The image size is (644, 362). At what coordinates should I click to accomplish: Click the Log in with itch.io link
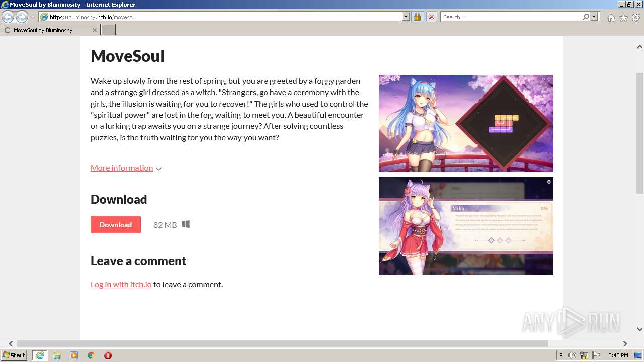(x=121, y=284)
